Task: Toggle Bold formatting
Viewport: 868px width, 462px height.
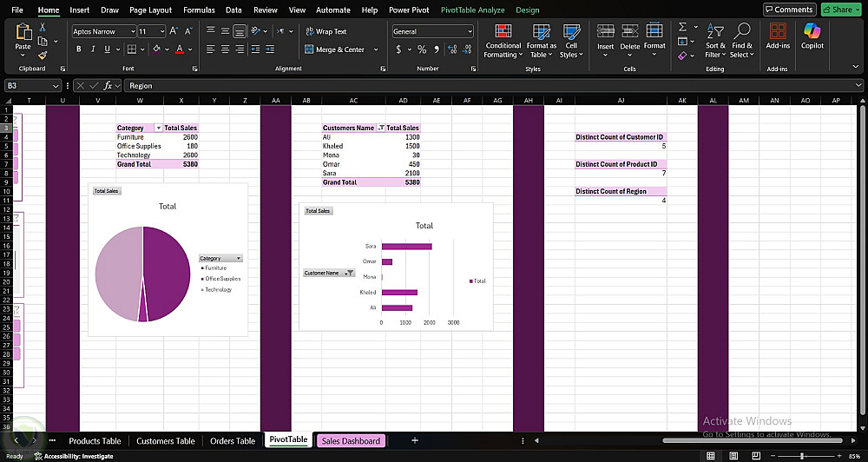Action: (79, 49)
